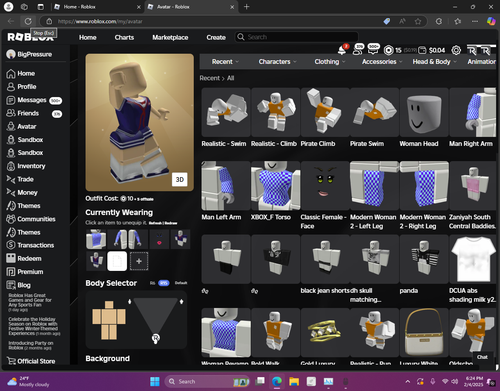
Task: Open a new browser tab with plus
Action: (x=246, y=7)
